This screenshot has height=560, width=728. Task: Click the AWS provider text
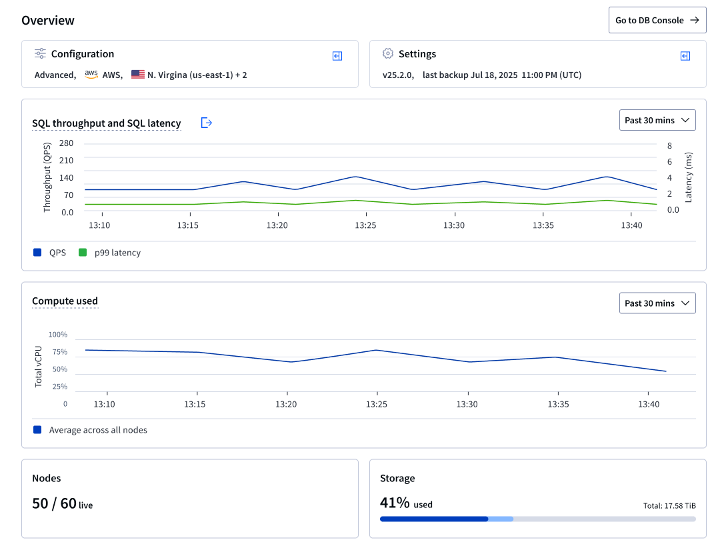click(113, 75)
